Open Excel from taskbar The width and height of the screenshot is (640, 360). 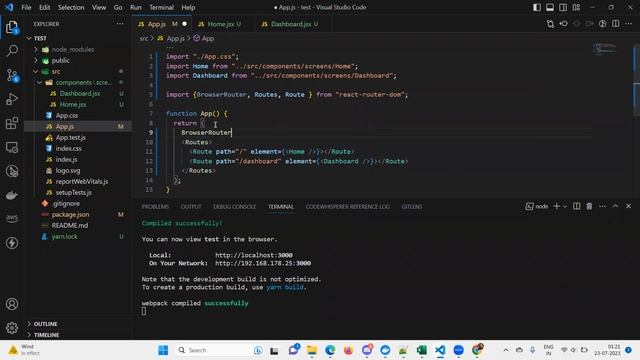coord(422,350)
